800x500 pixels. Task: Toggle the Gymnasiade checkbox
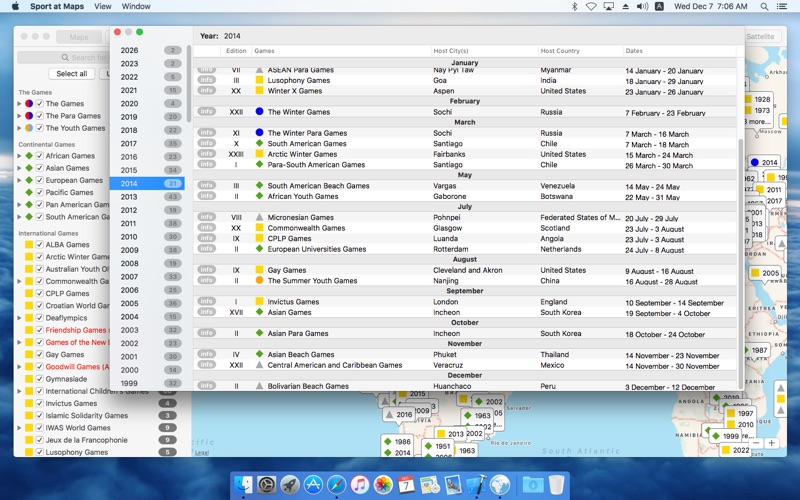click(40, 379)
